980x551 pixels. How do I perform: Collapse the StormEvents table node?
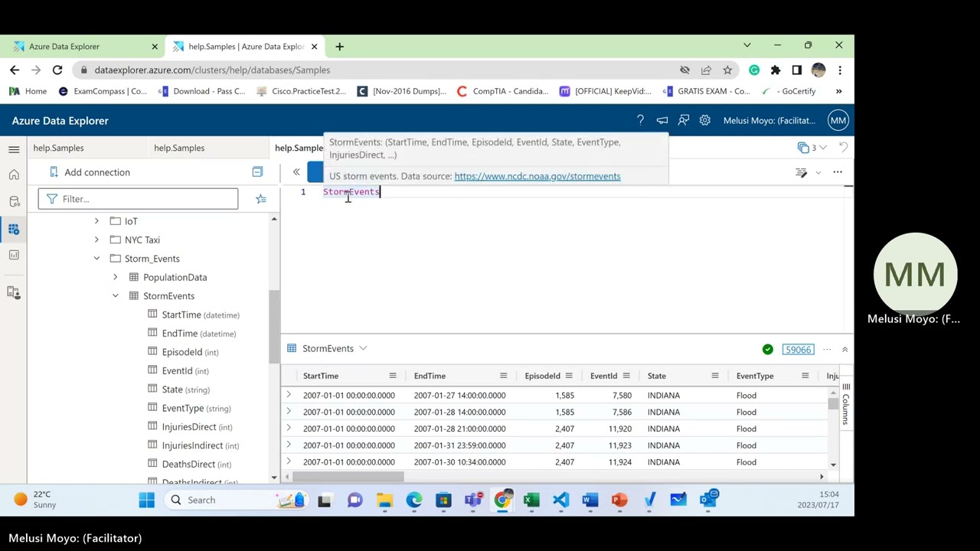(115, 295)
